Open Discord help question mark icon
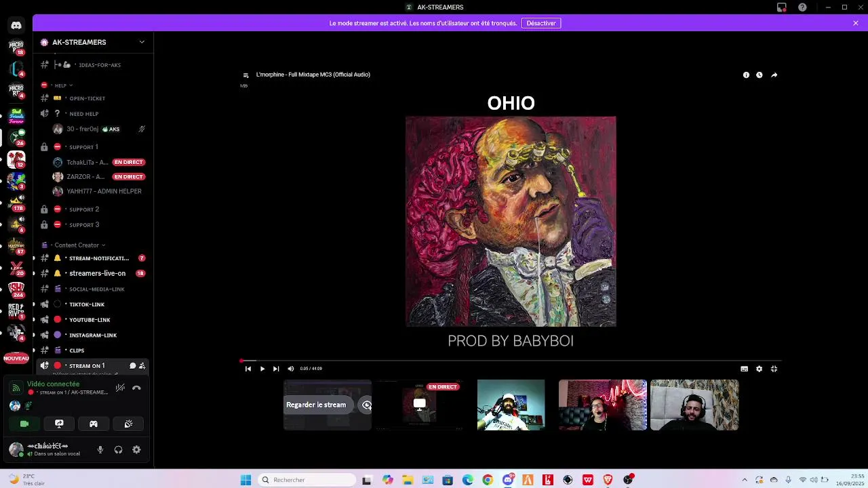868x488 pixels. (803, 7)
